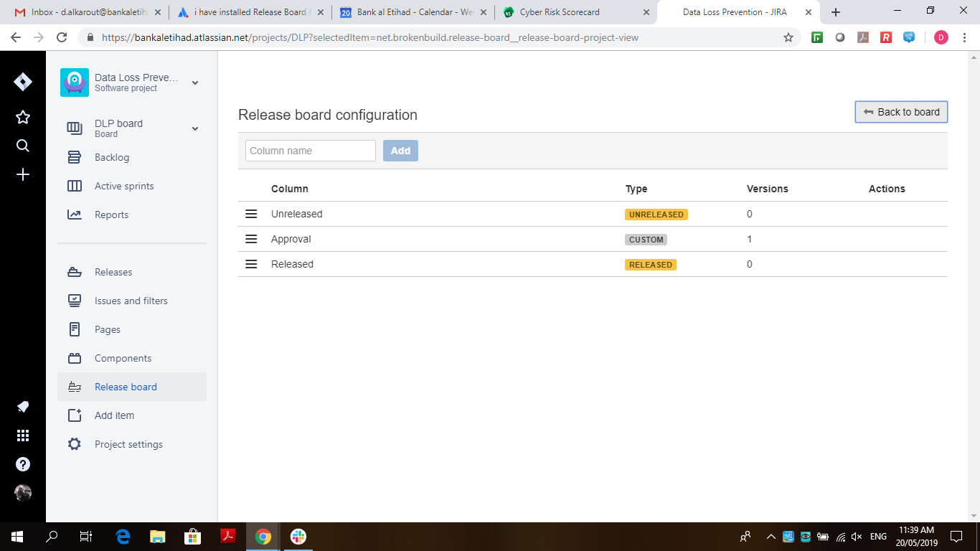
Task: Open Project settings
Action: coord(128,444)
